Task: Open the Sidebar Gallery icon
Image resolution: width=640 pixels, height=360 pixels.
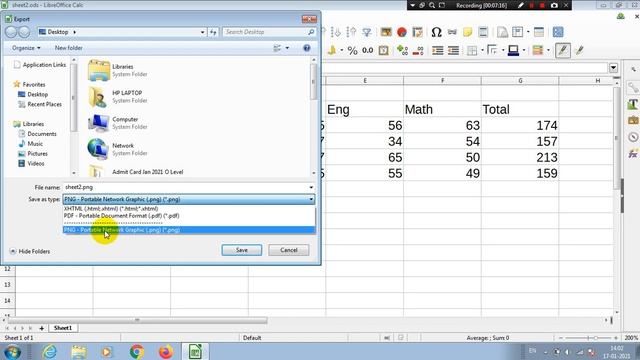Action: (x=633, y=120)
